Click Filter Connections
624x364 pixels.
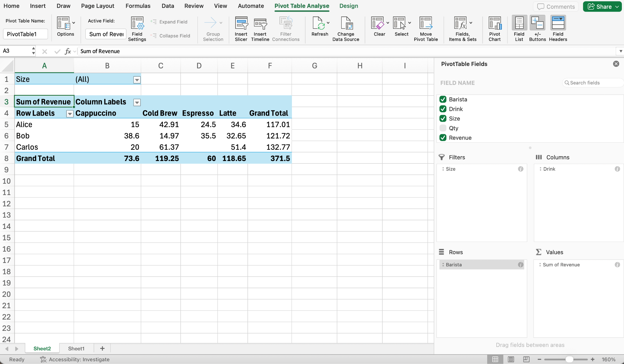[x=286, y=29]
